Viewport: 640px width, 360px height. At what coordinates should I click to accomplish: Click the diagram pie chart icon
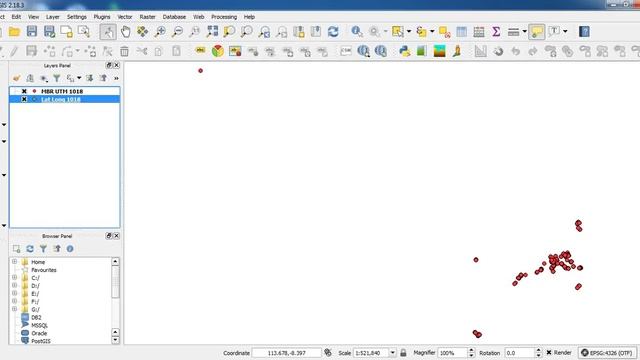pyautogui.click(x=218, y=51)
